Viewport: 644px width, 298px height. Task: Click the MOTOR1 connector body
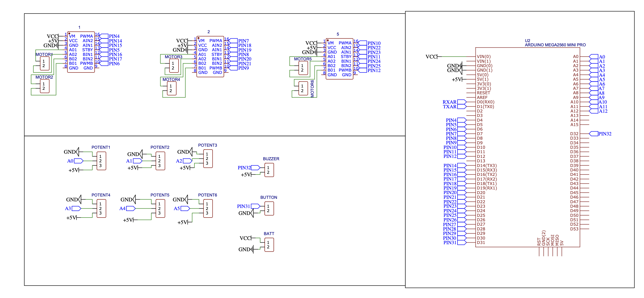(x=45, y=63)
